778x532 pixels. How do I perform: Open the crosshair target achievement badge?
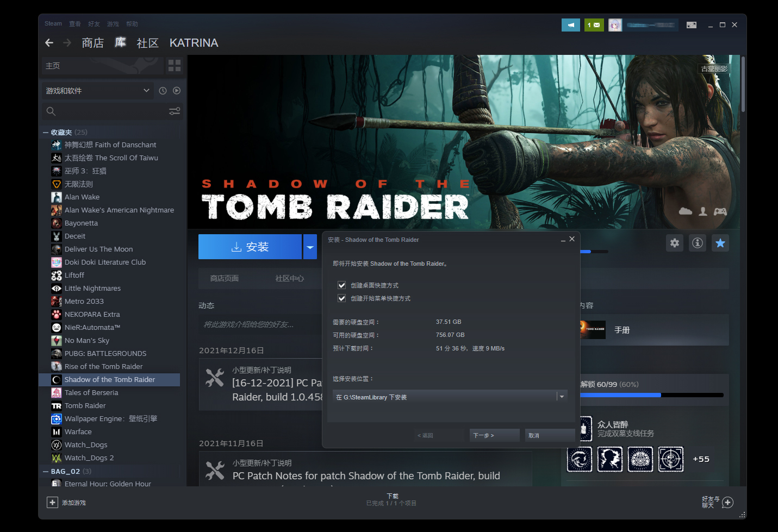pyautogui.click(x=671, y=459)
